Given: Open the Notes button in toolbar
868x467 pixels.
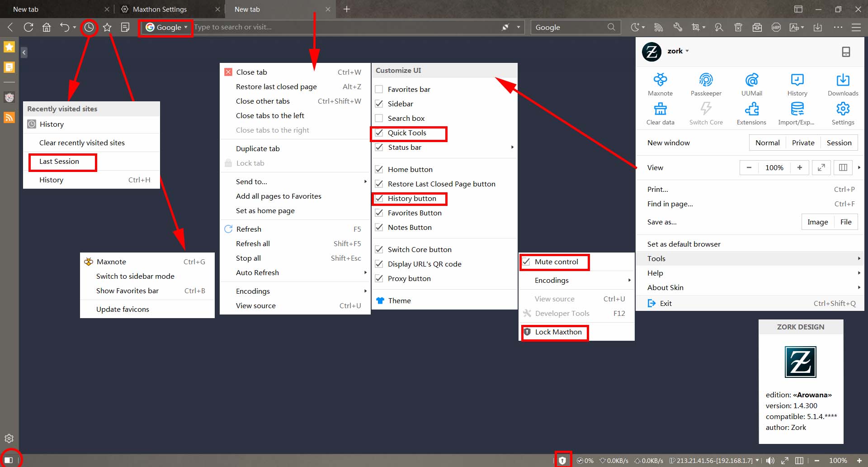Looking at the screenshot, I should [x=125, y=27].
